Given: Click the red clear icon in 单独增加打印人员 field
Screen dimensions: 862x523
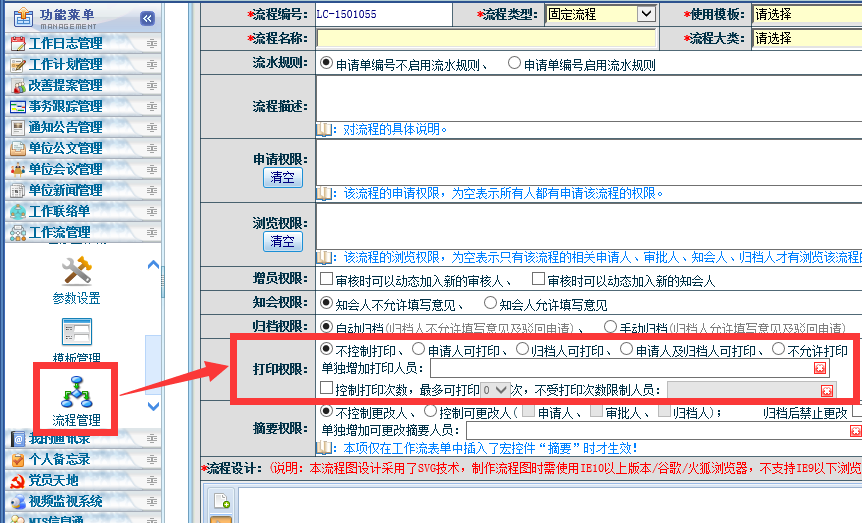Looking at the screenshot, I should 820,369.
